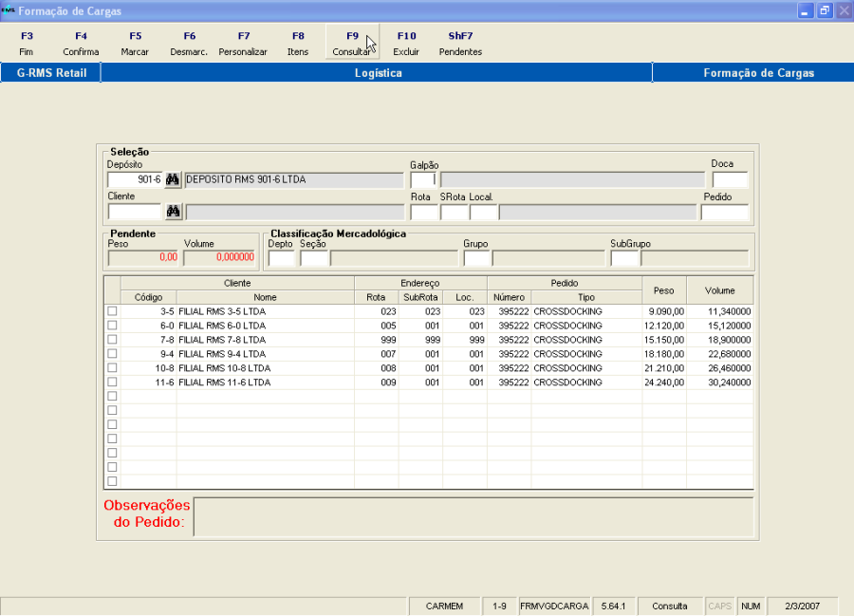The width and height of the screenshot is (854, 616).
Task: Click the SubGrupo code input field
Action: pyautogui.click(x=624, y=258)
